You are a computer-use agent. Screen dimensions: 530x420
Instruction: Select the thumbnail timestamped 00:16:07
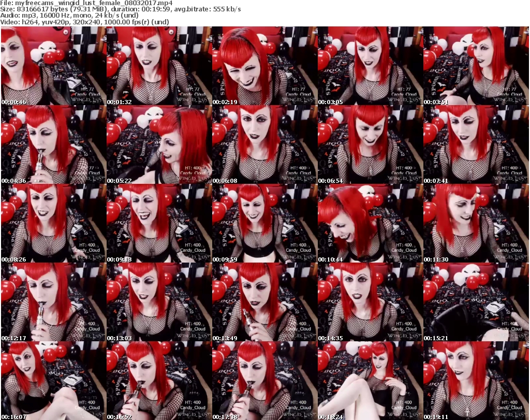53,381
